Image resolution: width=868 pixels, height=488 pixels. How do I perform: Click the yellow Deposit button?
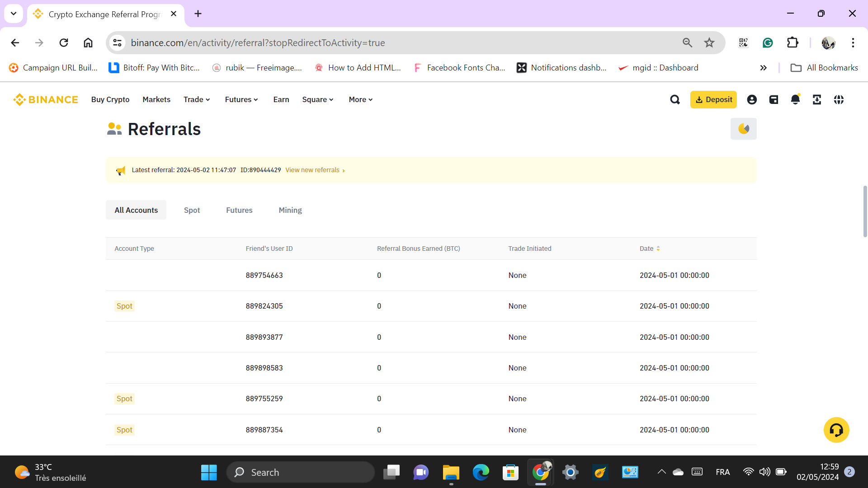pyautogui.click(x=713, y=99)
